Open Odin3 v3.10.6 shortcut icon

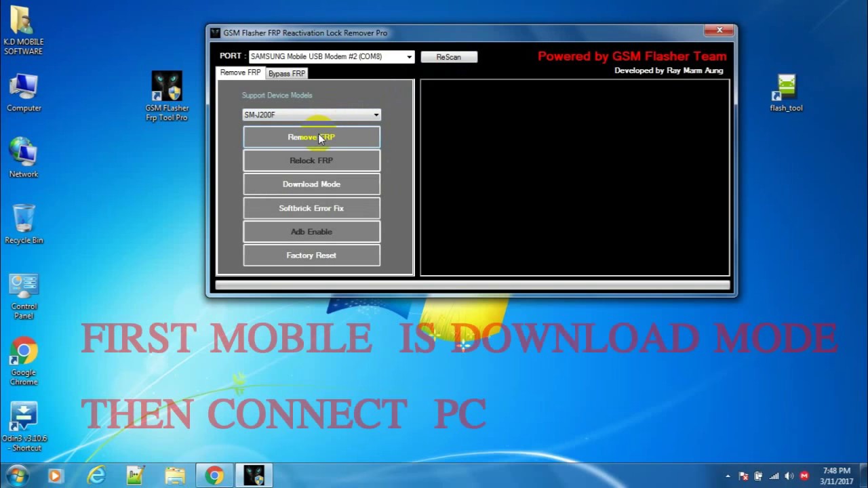pos(24,428)
